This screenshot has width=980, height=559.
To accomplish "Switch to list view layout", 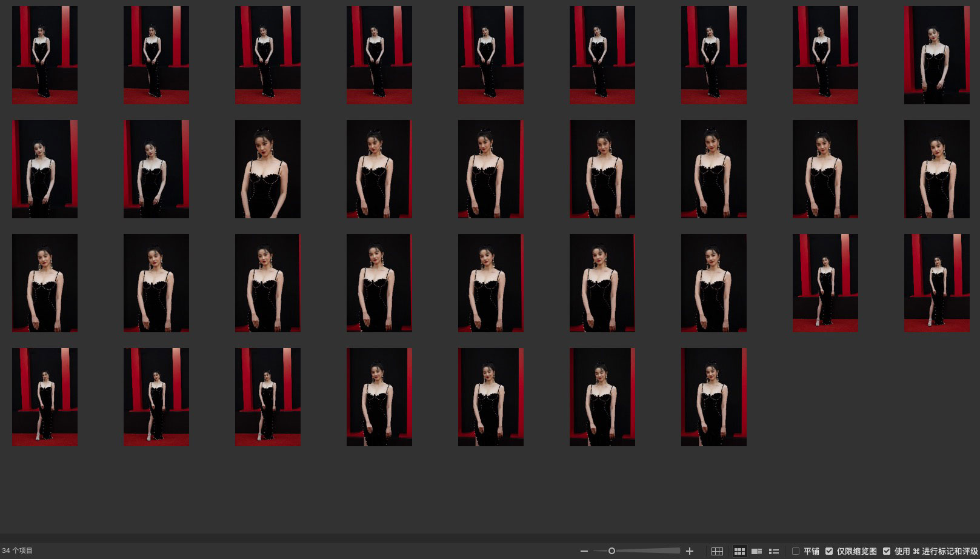I will (x=774, y=551).
